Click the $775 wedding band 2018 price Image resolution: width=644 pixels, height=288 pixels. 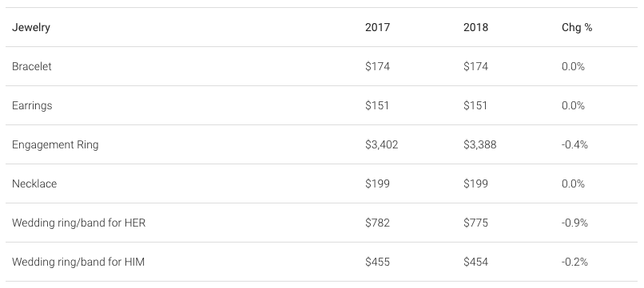pos(475,223)
